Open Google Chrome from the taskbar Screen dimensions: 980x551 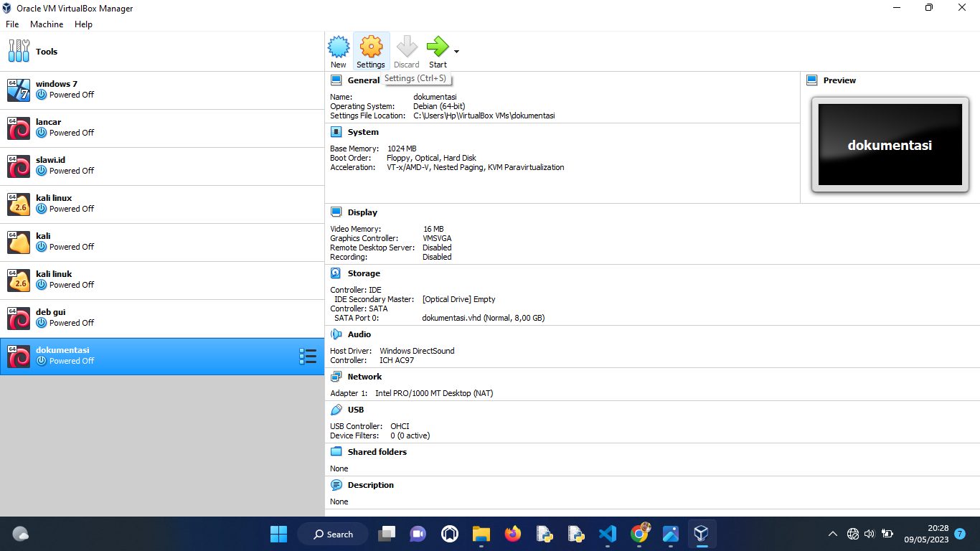pyautogui.click(x=639, y=534)
